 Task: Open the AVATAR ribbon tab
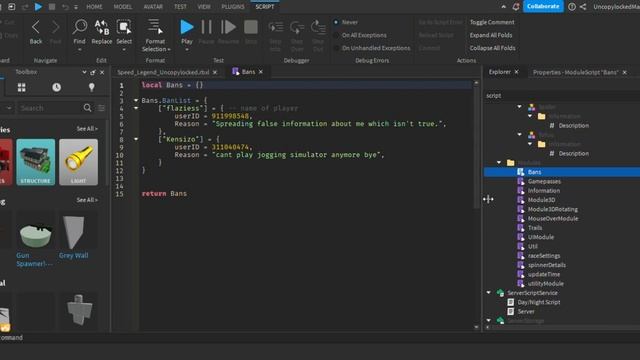153,7
